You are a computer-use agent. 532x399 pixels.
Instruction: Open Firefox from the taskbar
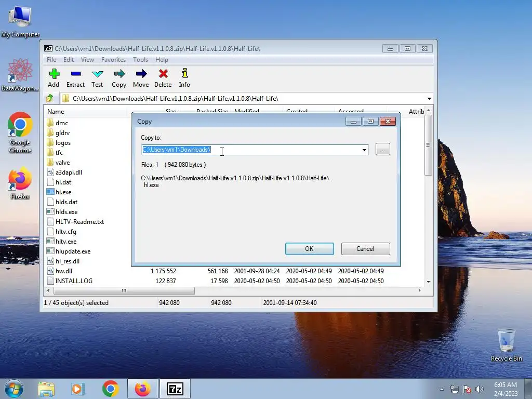143,389
